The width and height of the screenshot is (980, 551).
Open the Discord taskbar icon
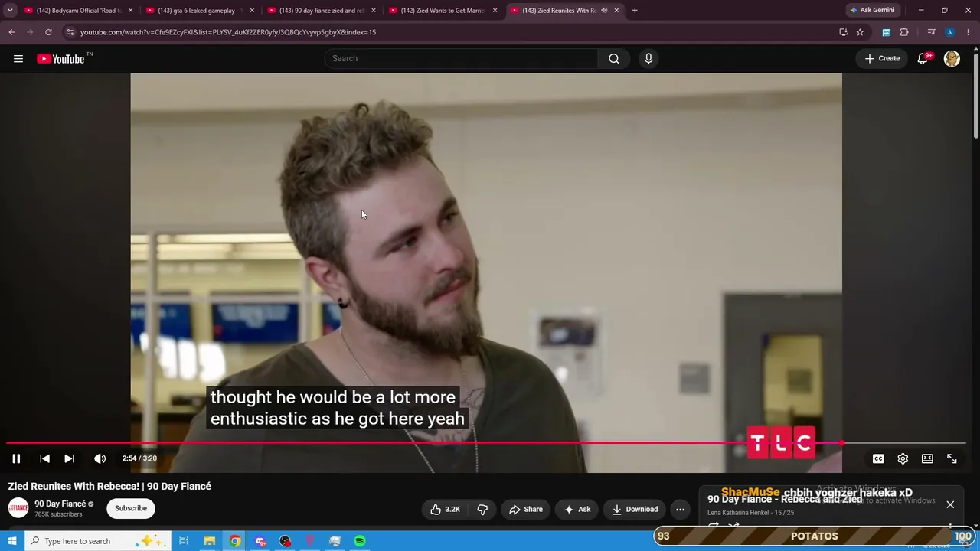[260, 541]
